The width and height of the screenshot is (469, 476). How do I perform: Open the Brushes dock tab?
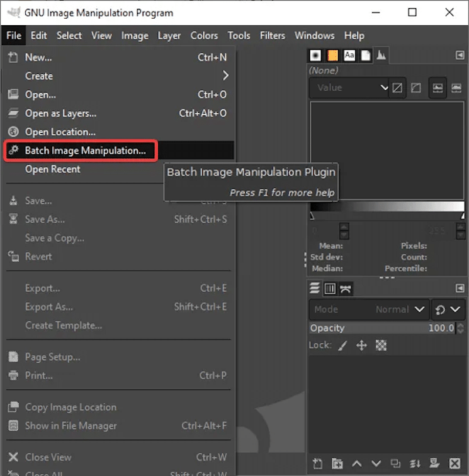pos(315,56)
